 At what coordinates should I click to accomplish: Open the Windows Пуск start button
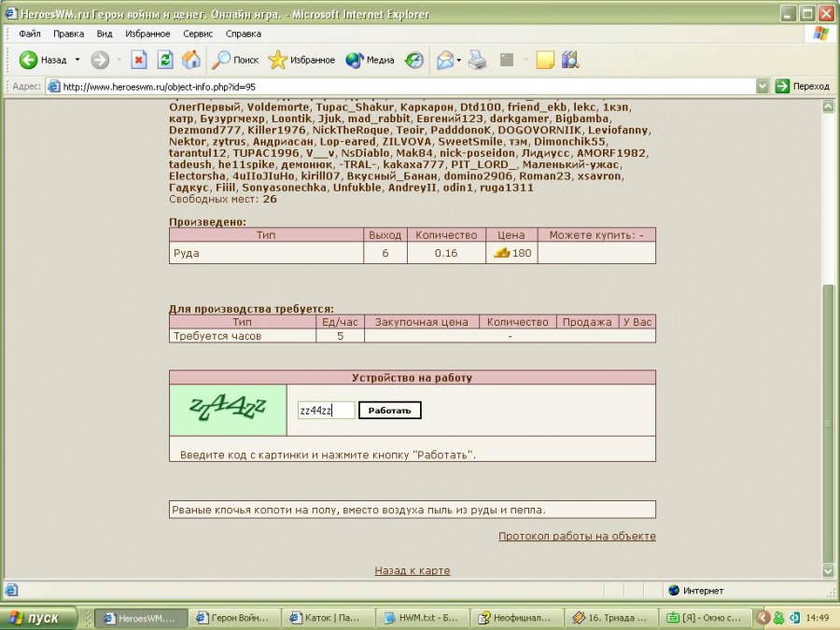click(x=35, y=618)
